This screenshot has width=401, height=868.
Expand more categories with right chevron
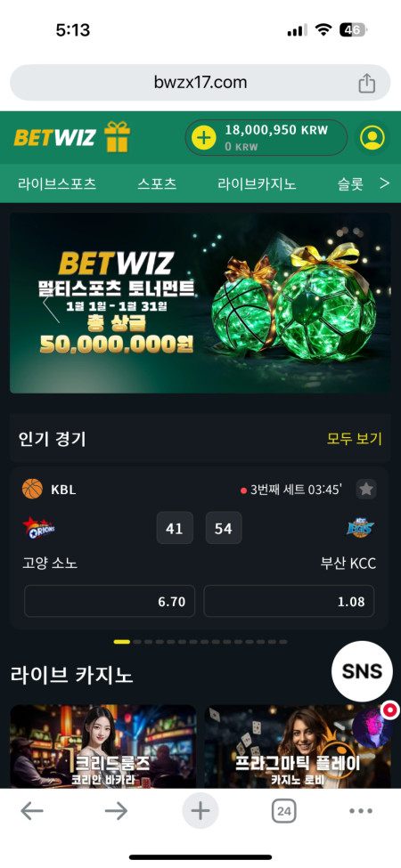click(384, 183)
